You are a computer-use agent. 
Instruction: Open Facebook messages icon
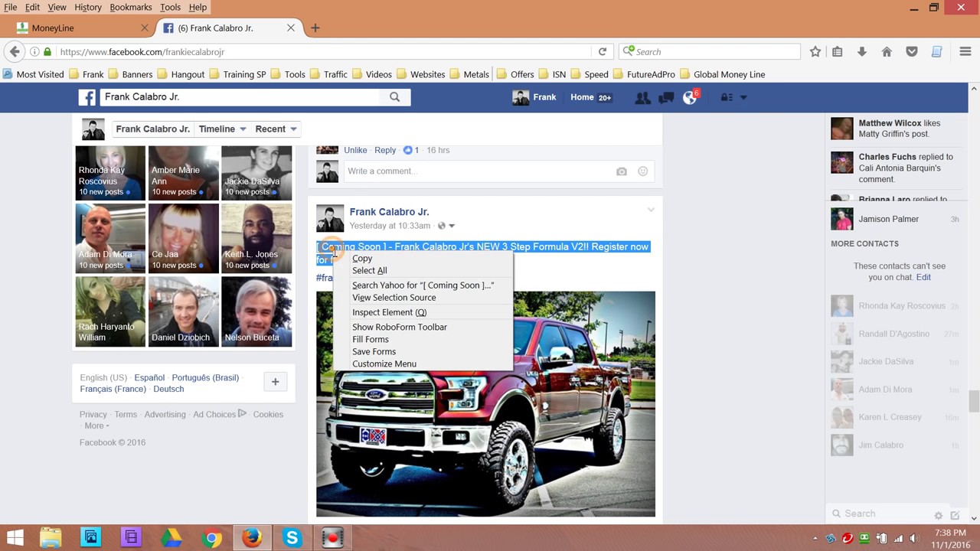click(666, 97)
